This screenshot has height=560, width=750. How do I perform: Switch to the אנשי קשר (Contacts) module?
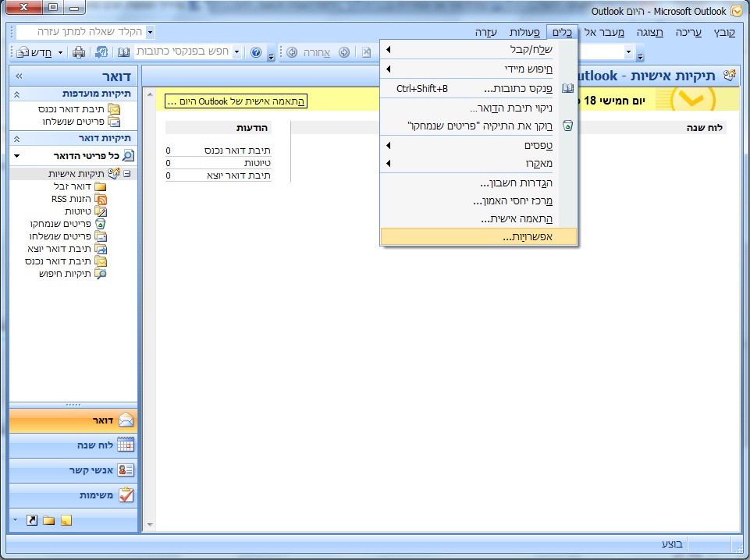click(x=73, y=470)
